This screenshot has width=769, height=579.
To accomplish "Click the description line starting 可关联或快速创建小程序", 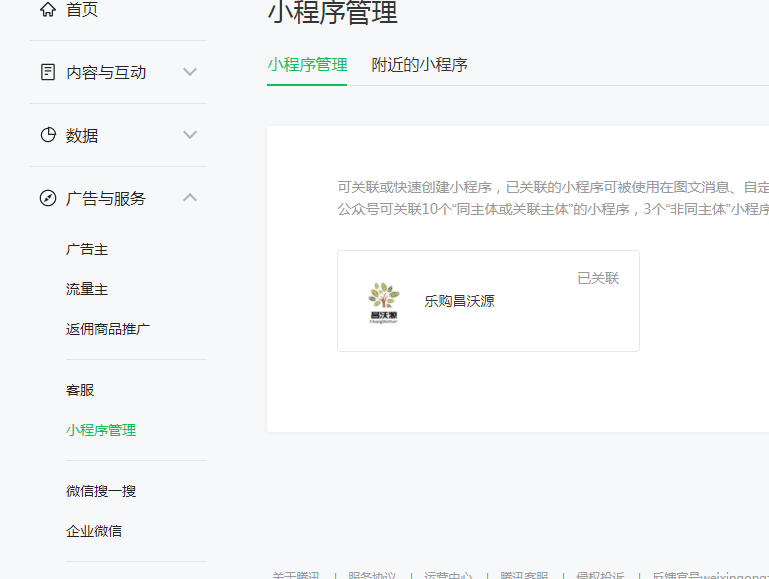I will (553, 187).
